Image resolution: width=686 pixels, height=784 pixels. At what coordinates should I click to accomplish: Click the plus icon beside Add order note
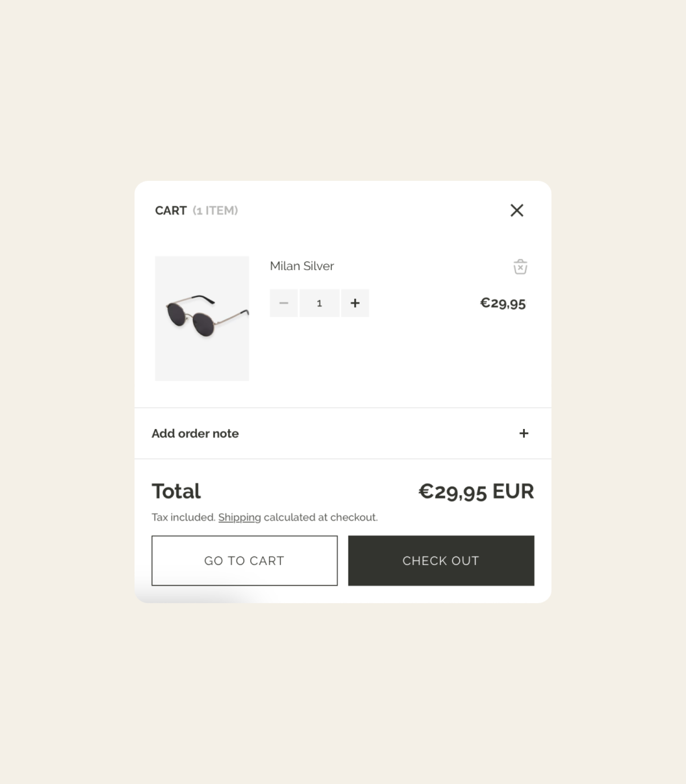pos(524,433)
